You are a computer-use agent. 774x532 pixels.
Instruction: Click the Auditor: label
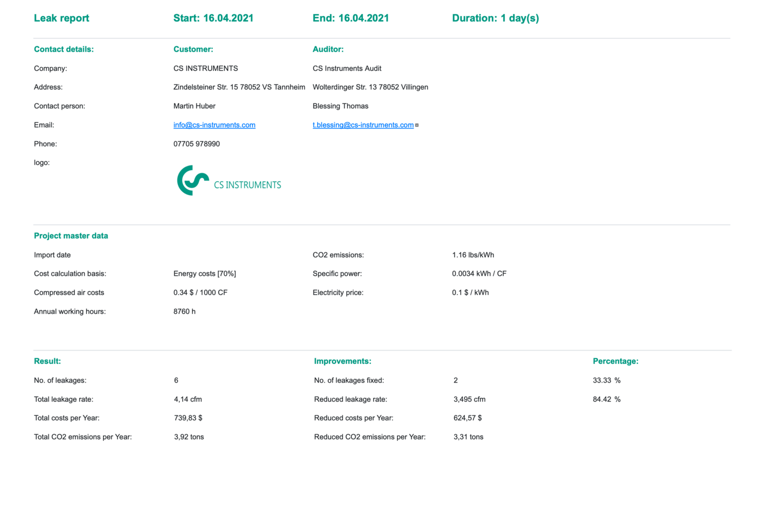point(328,49)
